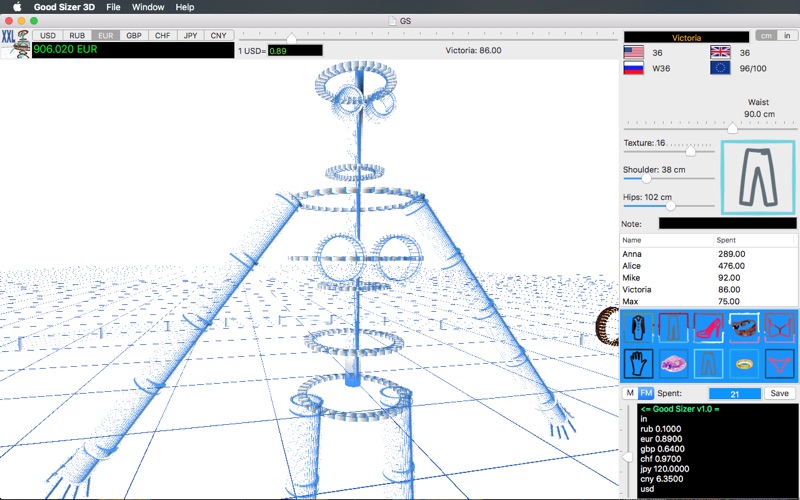Image resolution: width=800 pixels, height=500 pixels.
Task: Click the 'Good Sizer v1.0' console header
Action: click(680, 409)
